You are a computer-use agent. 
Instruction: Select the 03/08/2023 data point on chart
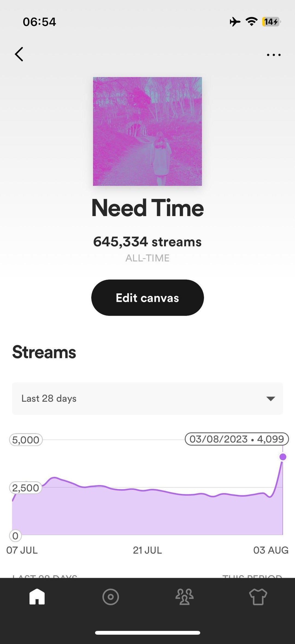pyautogui.click(x=283, y=457)
